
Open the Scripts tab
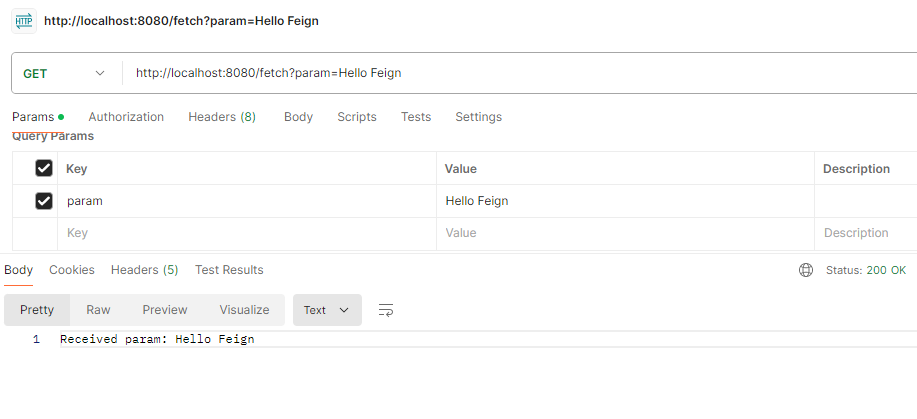pos(357,117)
